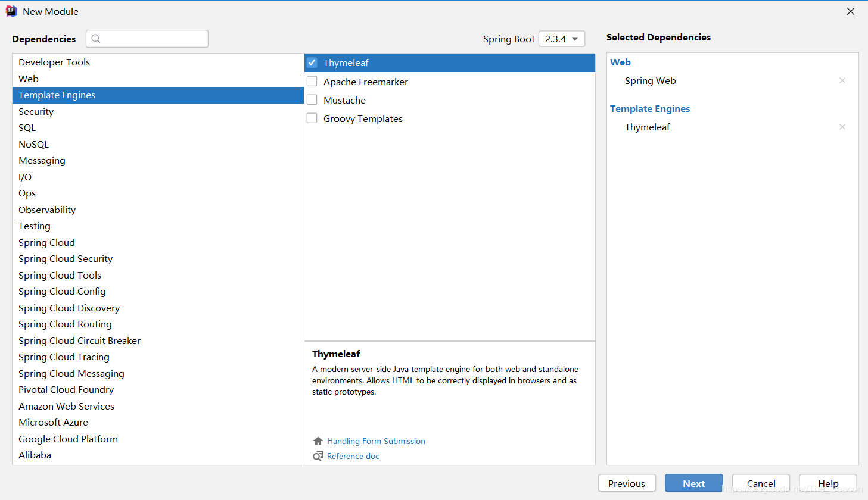Image resolution: width=868 pixels, height=500 pixels.
Task: Select the Alibaba category
Action: (158, 455)
